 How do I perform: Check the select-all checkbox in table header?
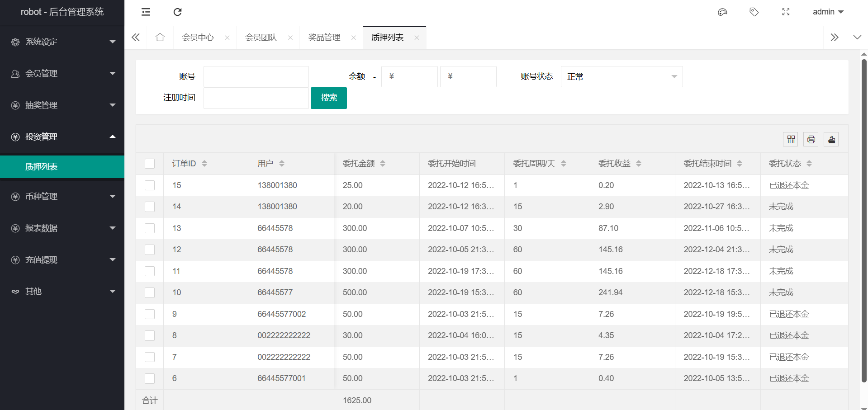(x=150, y=164)
